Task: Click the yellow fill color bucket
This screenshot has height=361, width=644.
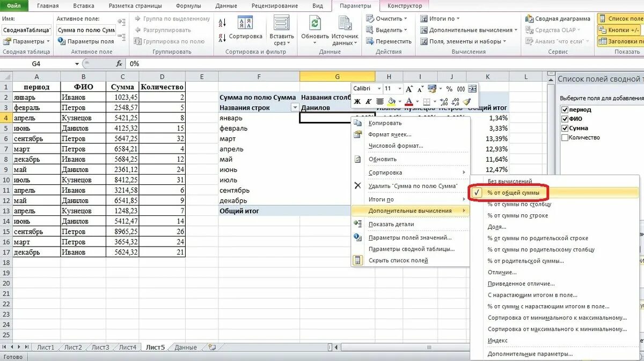Action: coord(392,102)
